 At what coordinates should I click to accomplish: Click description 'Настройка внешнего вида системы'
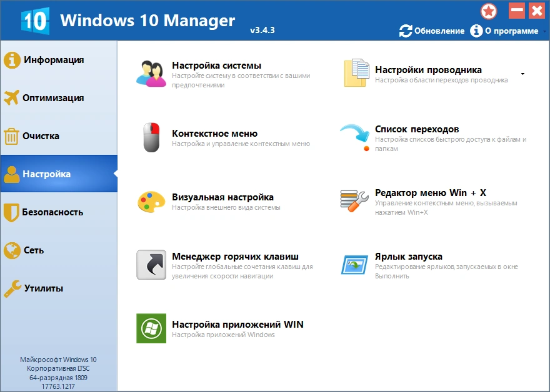pyautogui.click(x=226, y=207)
